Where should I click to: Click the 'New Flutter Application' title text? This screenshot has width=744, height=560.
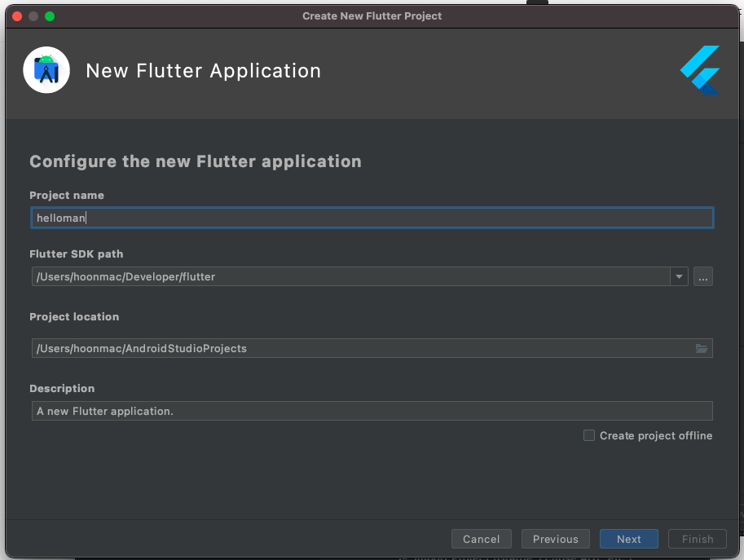204,71
